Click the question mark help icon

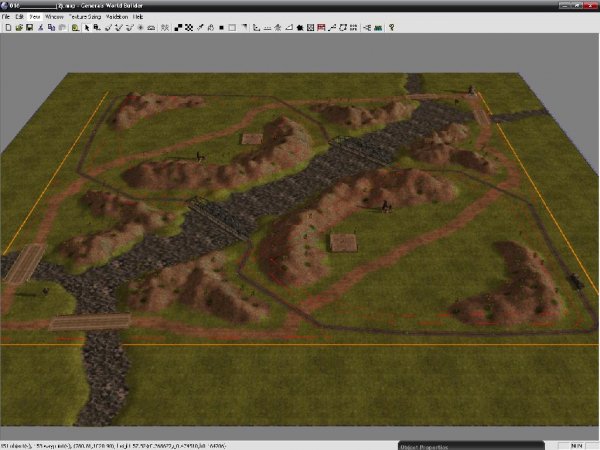pyautogui.click(x=391, y=27)
